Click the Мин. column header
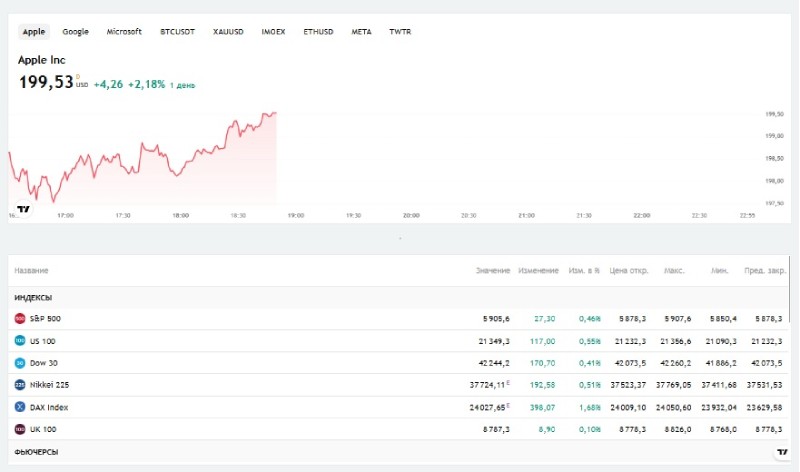Screen dimensions: 800x472 click(x=719, y=270)
